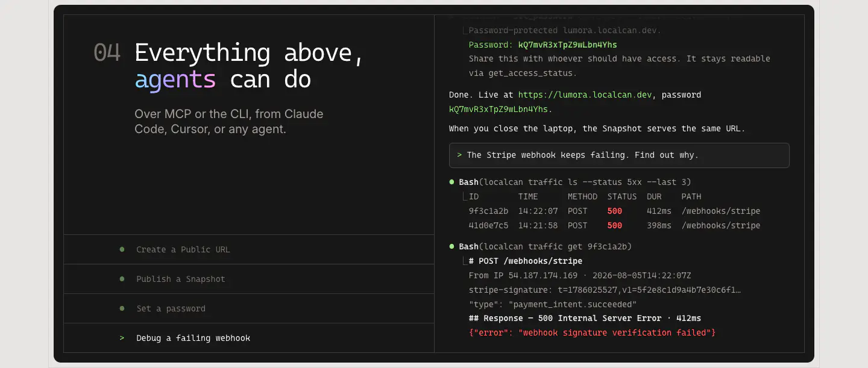The height and width of the screenshot is (368, 868).
Task: Click request ID 41d0e7c5 in traffic table
Action: pyautogui.click(x=488, y=226)
